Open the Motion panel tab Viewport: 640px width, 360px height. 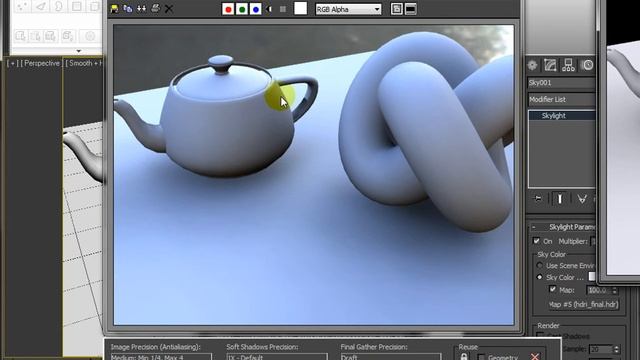point(587,65)
